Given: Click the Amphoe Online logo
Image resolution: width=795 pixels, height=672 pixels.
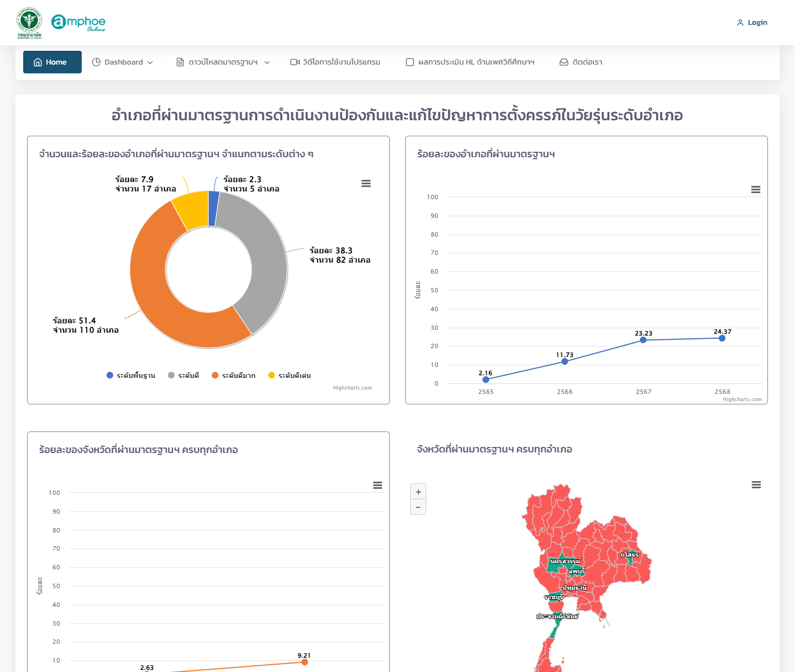Looking at the screenshot, I should [78, 23].
